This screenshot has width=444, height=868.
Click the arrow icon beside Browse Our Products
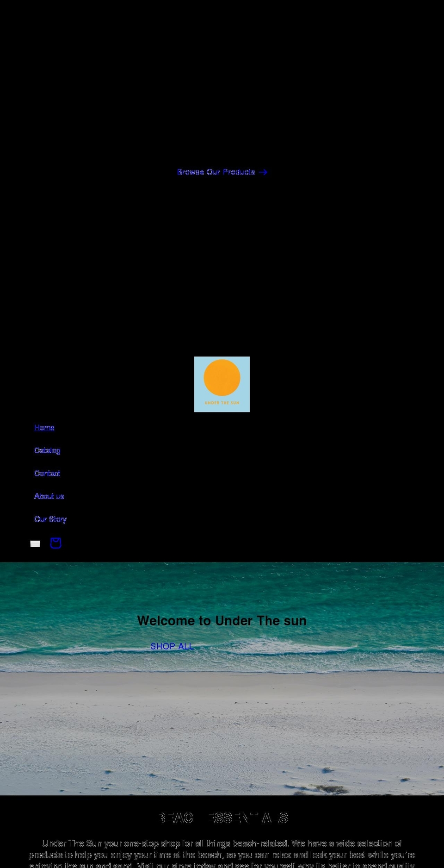click(x=263, y=172)
